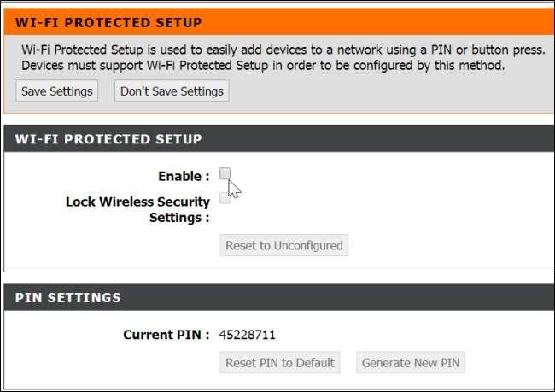The height and width of the screenshot is (392, 555).
Task: Click the "Lock Wireless Security" label text
Action: tap(137, 202)
